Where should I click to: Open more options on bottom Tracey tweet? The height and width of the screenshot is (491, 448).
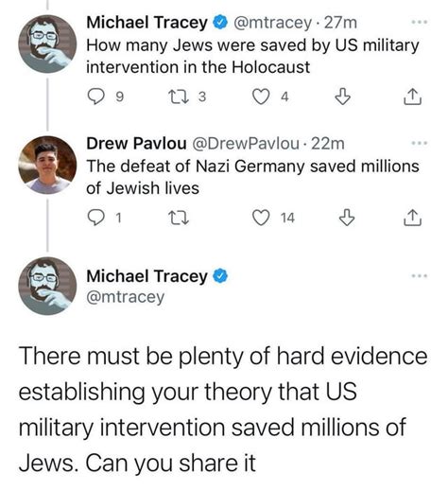click(x=420, y=276)
